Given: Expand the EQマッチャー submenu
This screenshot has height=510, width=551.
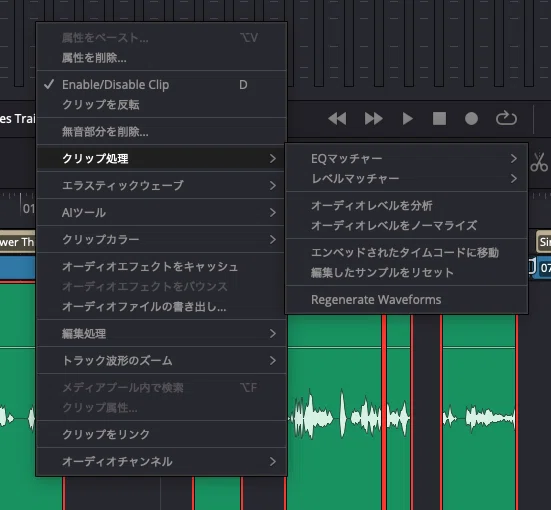Looking at the screenshot, I should 407,159.
